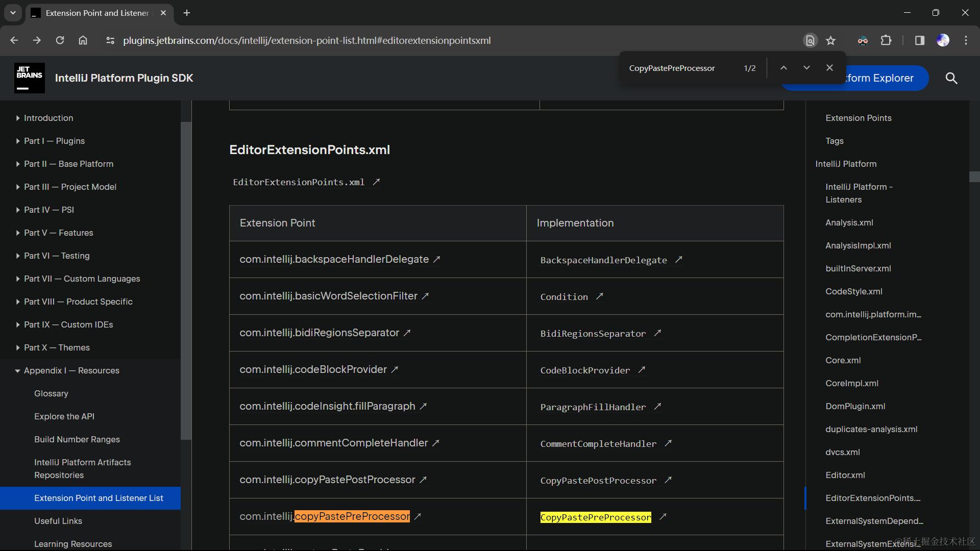
Task: Expand Part III — Project Model
Action: 18,187
